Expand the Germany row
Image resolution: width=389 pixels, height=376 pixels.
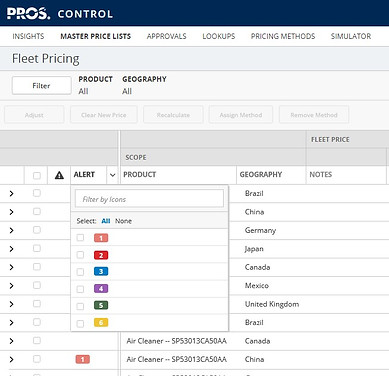[x=12, y=230]
